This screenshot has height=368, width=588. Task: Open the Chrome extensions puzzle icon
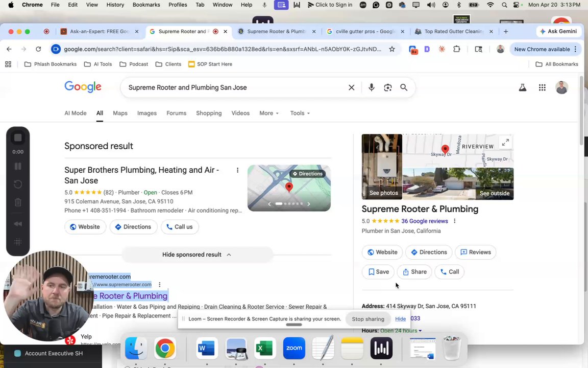point(456,49)
